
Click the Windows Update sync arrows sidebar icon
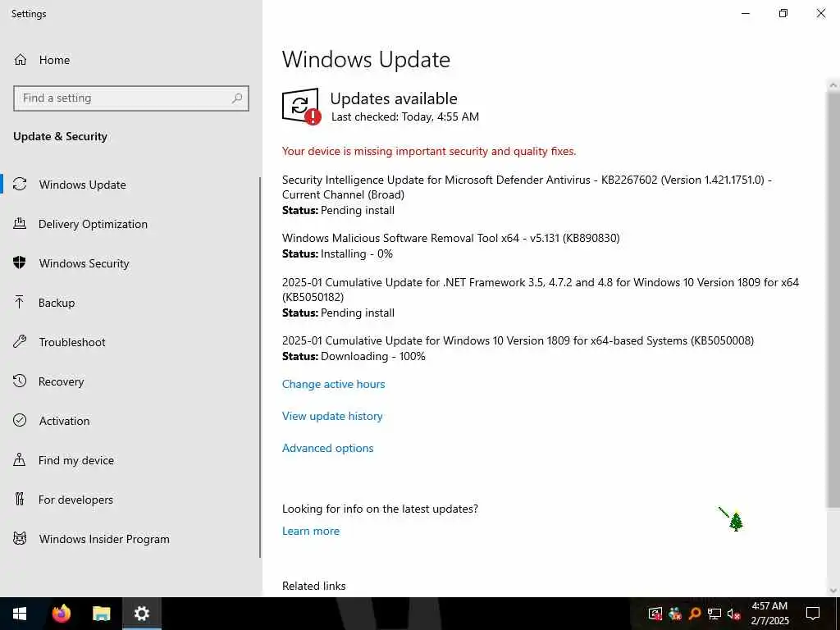20,185
